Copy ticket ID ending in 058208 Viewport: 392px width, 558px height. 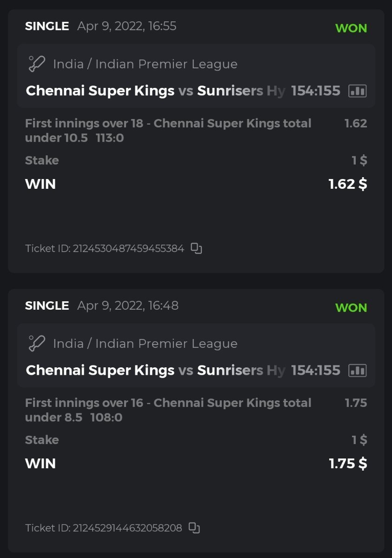coord(194,528)
